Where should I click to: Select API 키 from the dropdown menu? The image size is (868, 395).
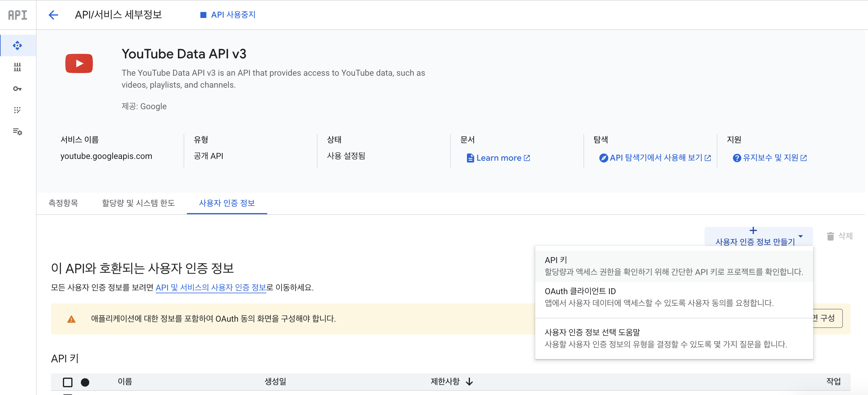(x=674, y=266)
